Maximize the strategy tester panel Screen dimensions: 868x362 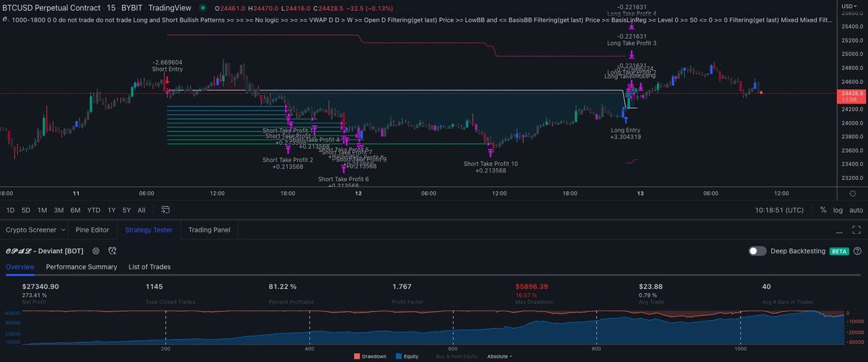pyautogui.click(x=856, y=230)
